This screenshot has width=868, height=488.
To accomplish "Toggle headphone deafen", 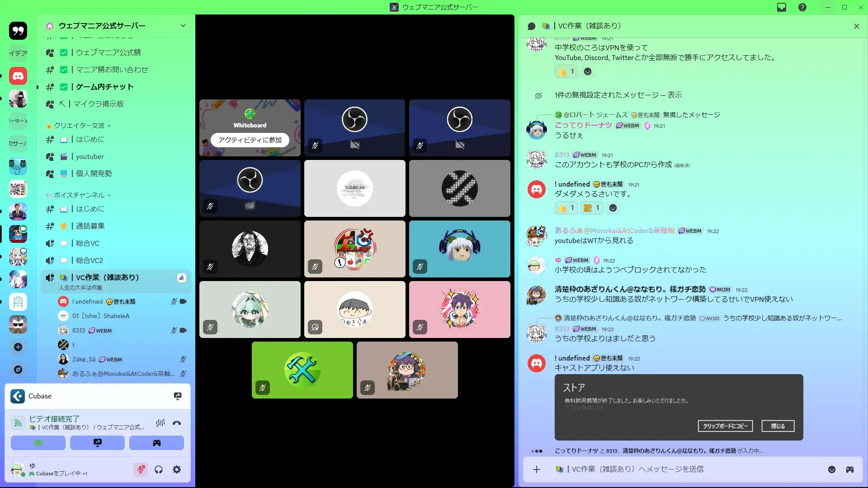I will pyautogui.click(x=159, y=470).
